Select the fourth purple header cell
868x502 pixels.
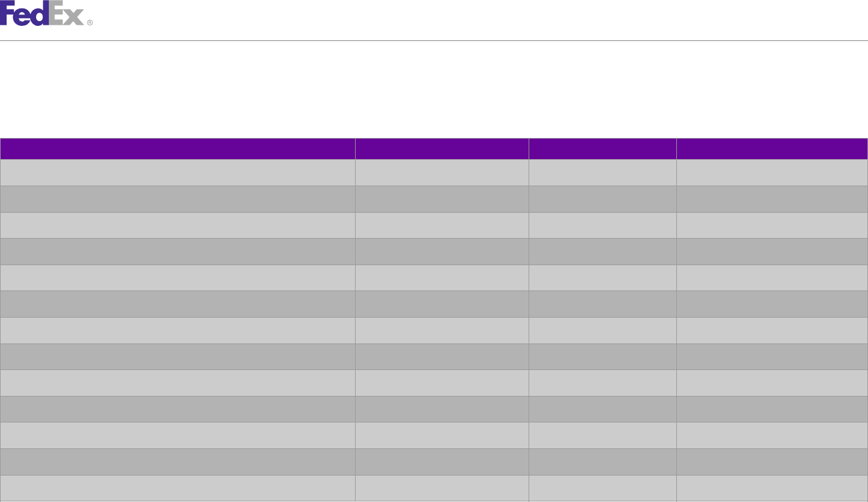(x=772, y=149)
